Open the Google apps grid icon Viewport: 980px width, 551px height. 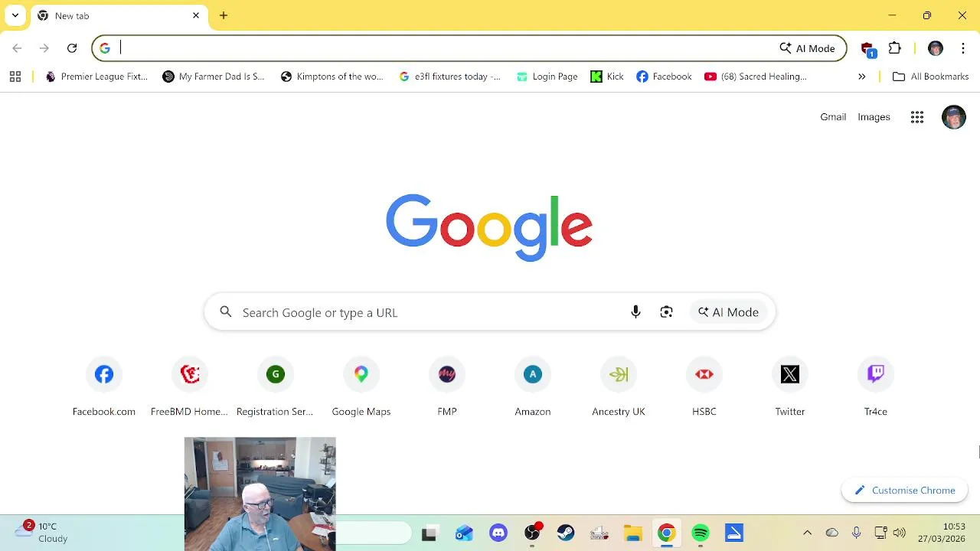pos(917,117)
